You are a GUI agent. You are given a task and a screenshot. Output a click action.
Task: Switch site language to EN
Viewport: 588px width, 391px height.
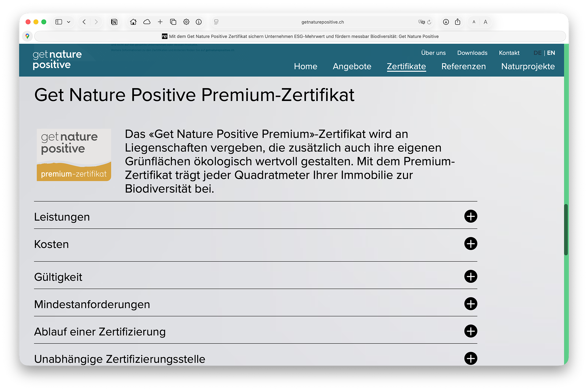click(551, 53)
